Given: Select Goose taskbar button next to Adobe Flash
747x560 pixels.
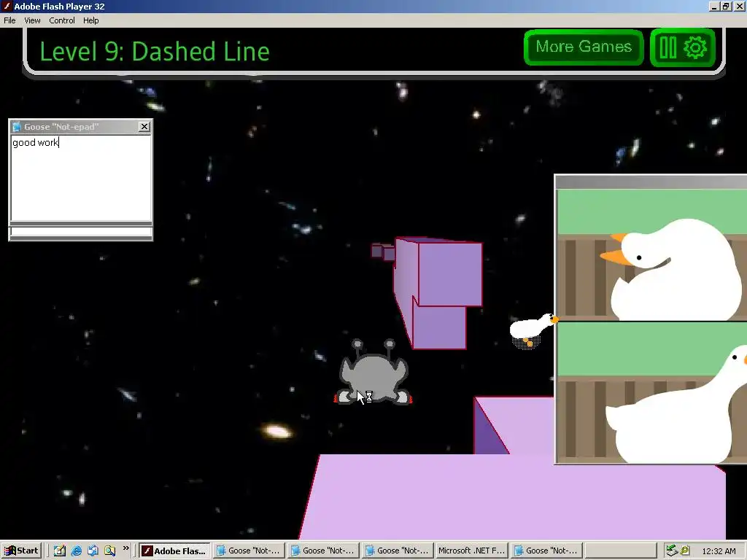Looking at the screenshot, I should point(249,551).
